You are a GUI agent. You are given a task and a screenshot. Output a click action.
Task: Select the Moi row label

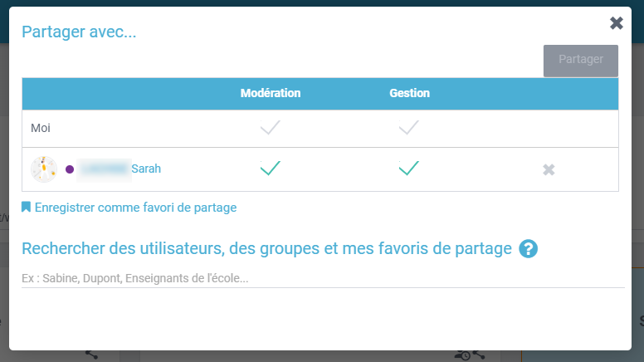(41, 129)
